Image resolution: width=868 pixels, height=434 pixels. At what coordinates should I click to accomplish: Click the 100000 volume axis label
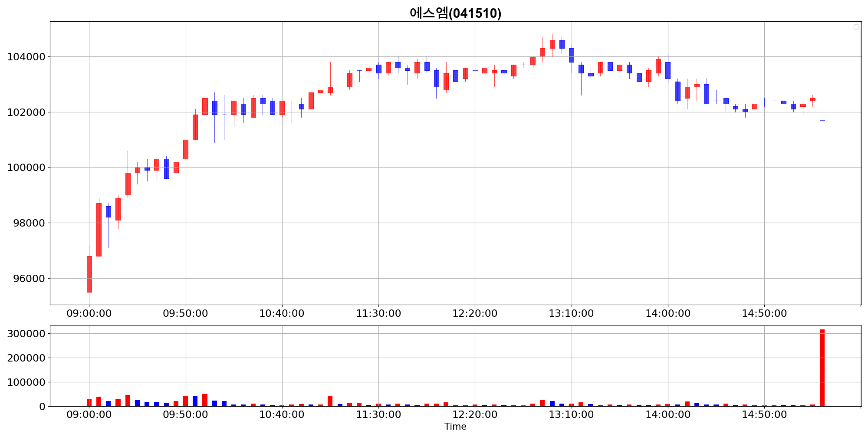(x=26, y=382)
